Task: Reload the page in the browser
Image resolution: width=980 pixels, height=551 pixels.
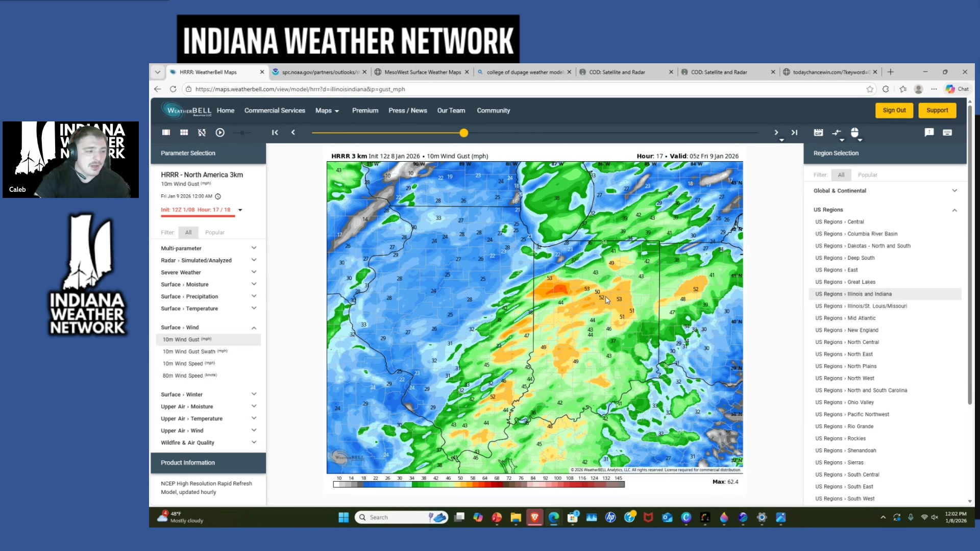Action: [173, 89]
